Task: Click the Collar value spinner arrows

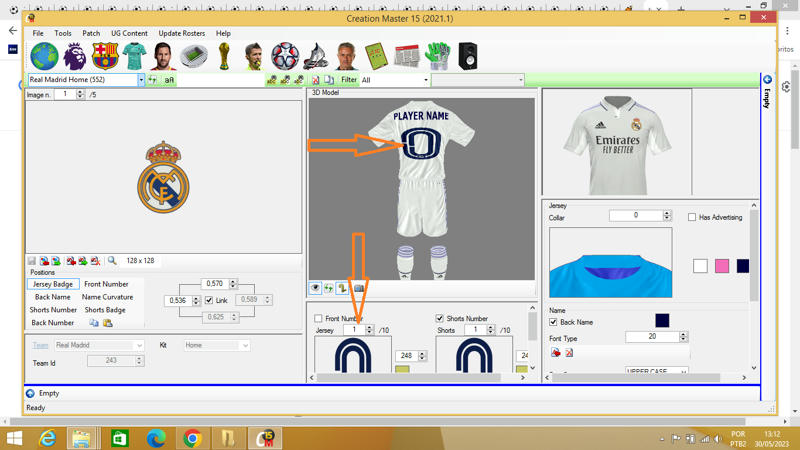Action: pos(667,215)
